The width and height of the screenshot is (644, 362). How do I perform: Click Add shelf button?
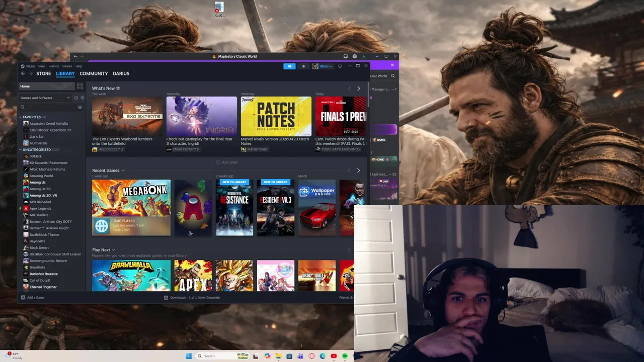coord(227,162)
